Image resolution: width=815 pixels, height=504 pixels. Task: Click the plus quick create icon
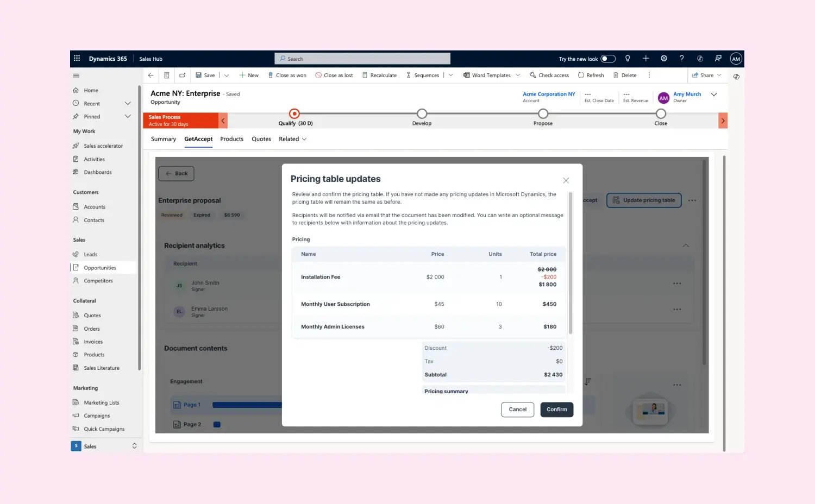click(x=645, y=58)
